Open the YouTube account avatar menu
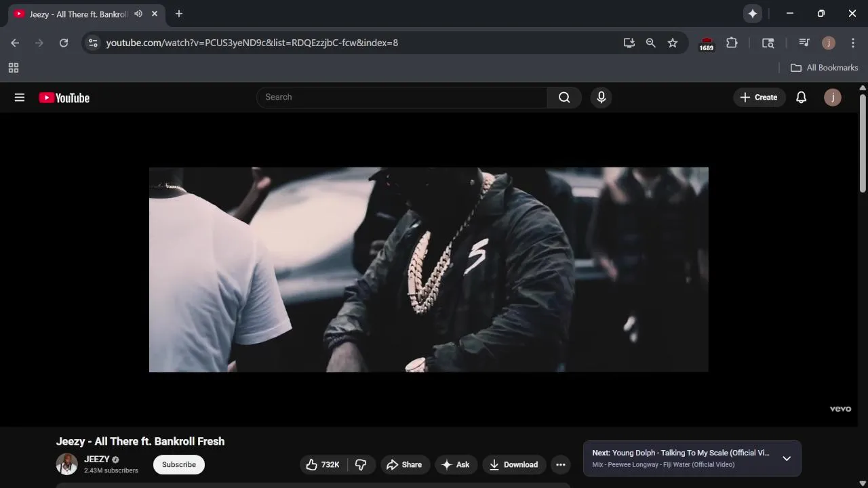 (x=832, y=98)
